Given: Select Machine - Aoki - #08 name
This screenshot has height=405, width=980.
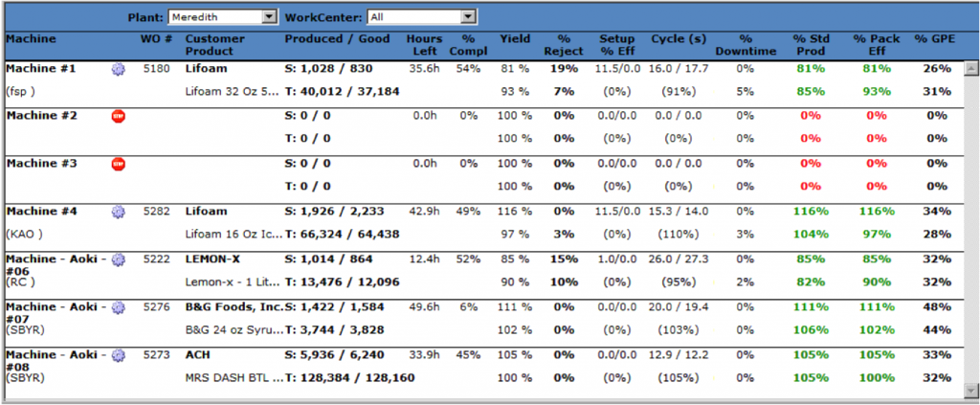Looking at the screenshot, I should [x=56, y=361].
